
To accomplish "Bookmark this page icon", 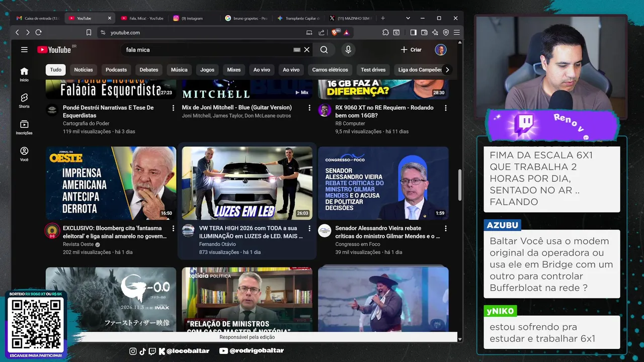I will tap(89, 32).
